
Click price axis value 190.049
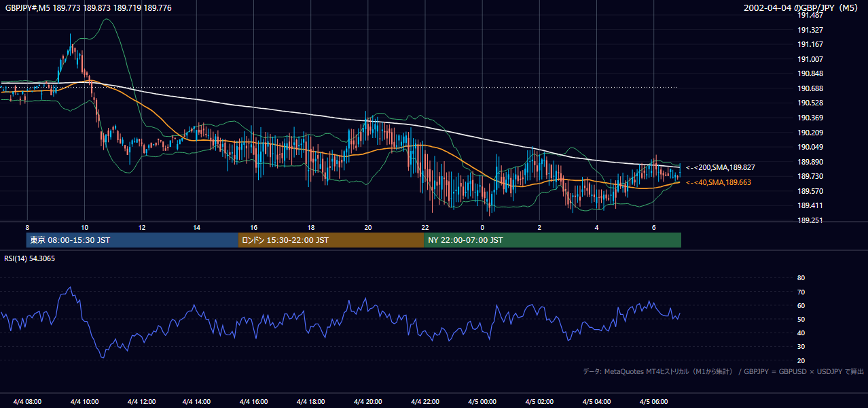tap(810, 147)
